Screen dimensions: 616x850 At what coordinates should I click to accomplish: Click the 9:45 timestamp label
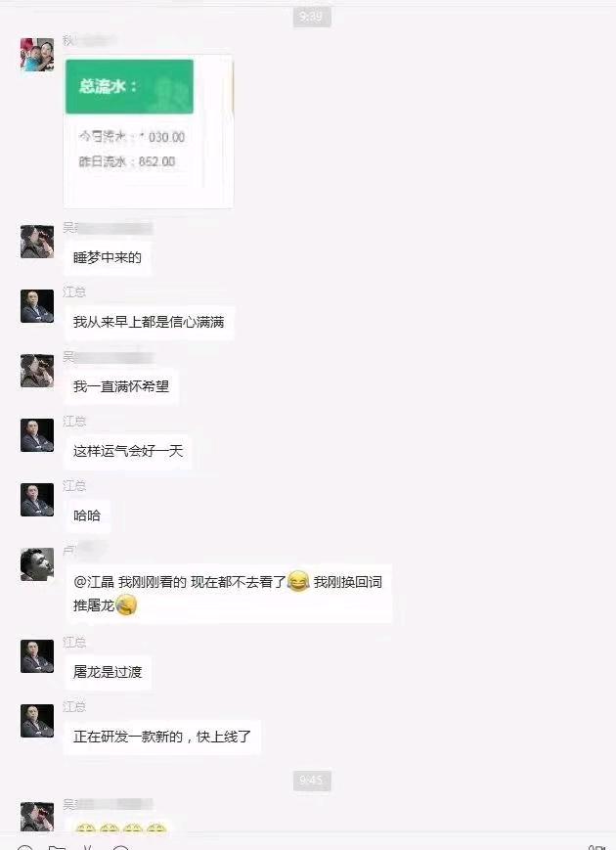pyautogui.click(x=312, y=781)
